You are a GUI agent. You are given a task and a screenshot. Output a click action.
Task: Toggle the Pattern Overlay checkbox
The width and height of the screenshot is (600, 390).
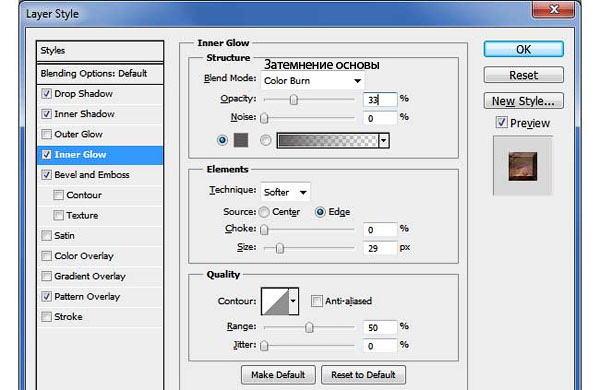(x=46, y=296)
